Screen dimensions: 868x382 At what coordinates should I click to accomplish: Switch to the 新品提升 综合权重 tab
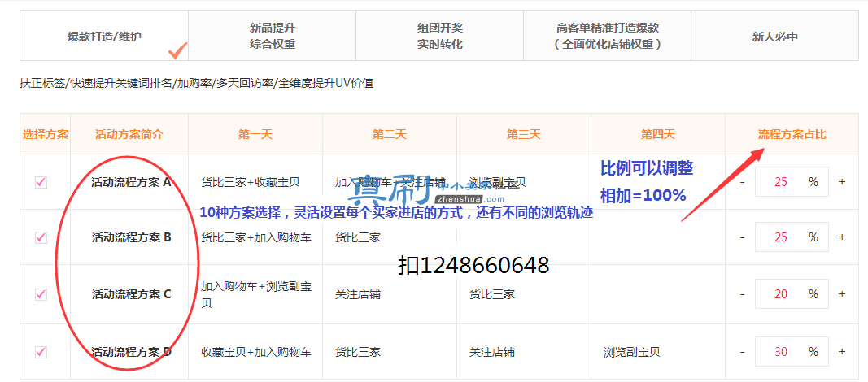pyautogui.click(x=272, y=36)
